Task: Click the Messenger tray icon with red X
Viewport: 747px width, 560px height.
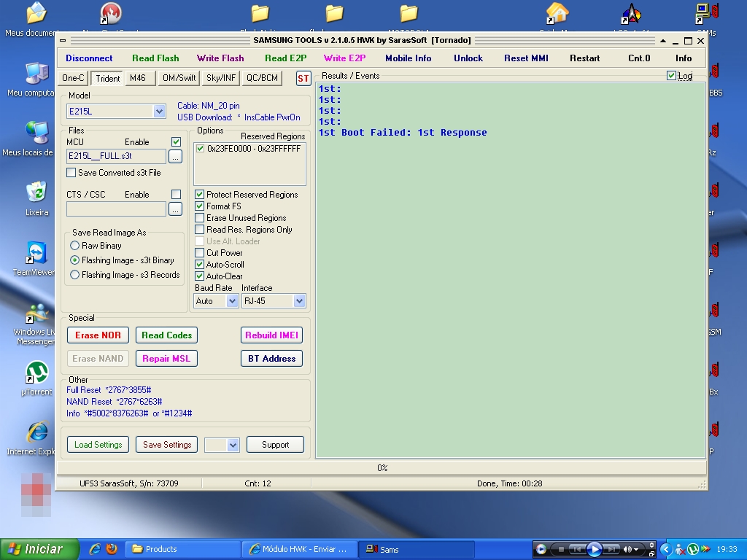Action: tap(681, 549)
